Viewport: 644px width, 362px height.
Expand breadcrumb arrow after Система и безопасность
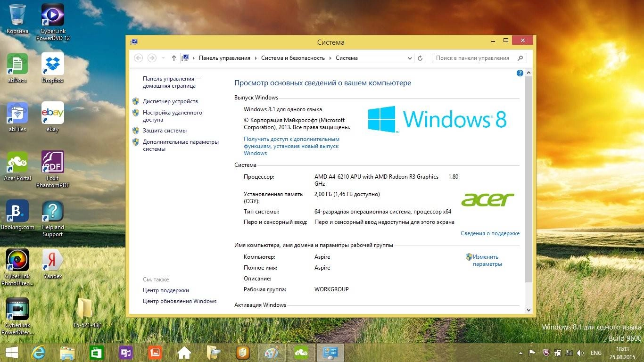point(330,58)
